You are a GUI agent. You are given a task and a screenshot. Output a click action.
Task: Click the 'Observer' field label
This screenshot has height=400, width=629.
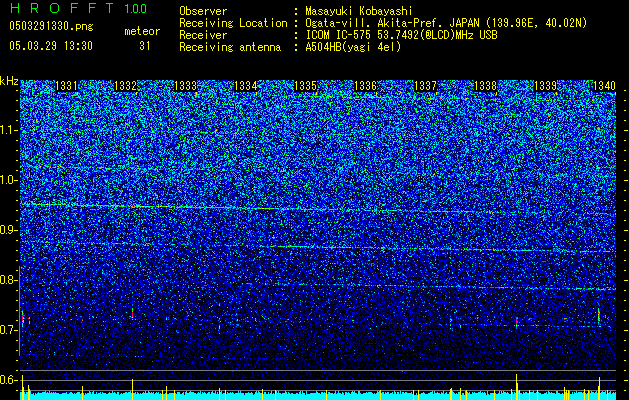pos(203,11)
